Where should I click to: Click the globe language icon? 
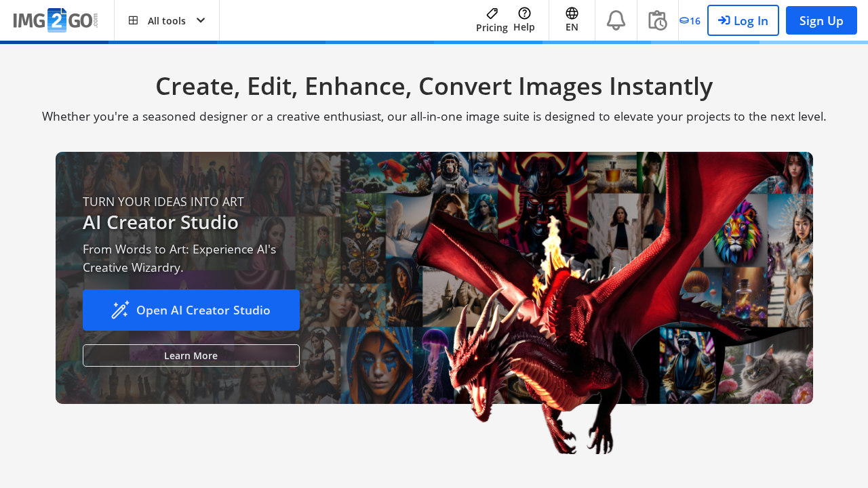pyautogui.click(x=571, y=12)
